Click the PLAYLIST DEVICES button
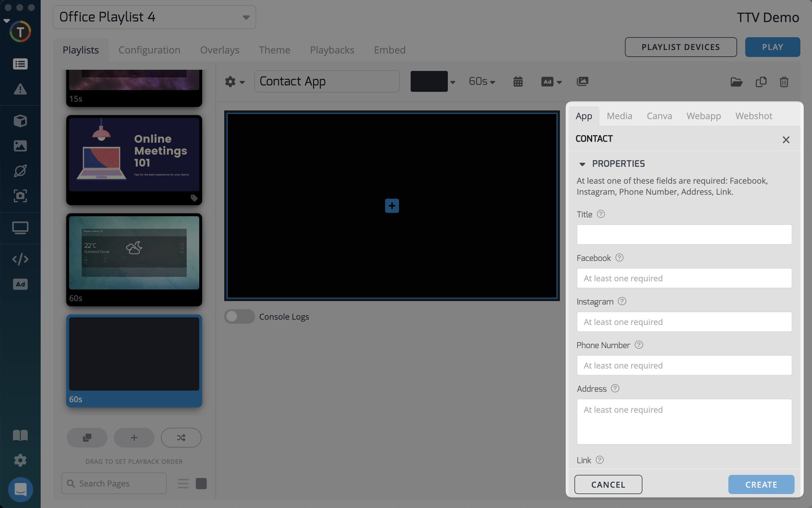The image size is (812, 508). tap(680, 47)
